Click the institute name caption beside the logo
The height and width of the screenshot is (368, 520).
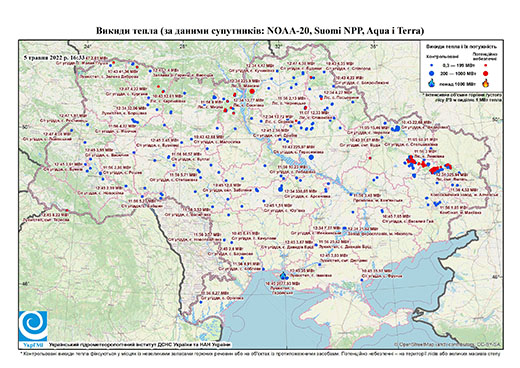[x=140, y=345]
